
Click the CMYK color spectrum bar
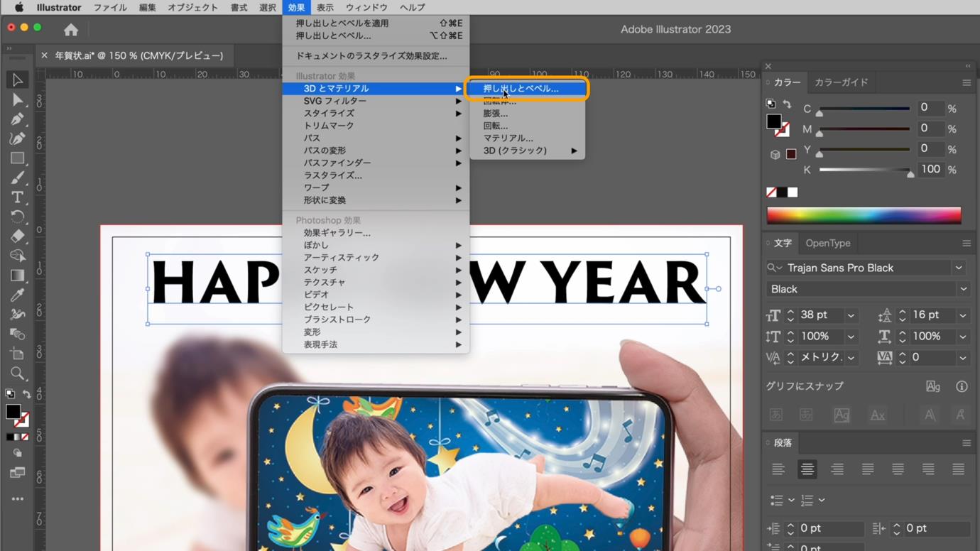(864, 215)
